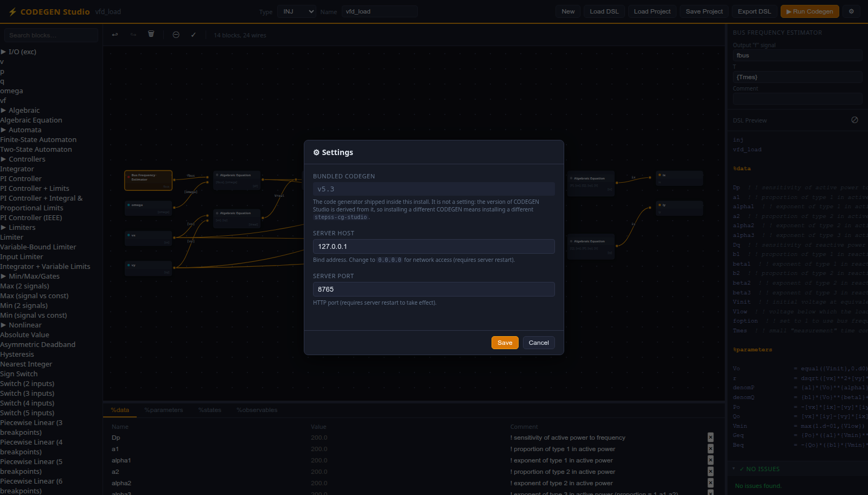The image size is (868, 495).
Task: Select Switch (3 inputs) block
Action: [x=27, y=393]
